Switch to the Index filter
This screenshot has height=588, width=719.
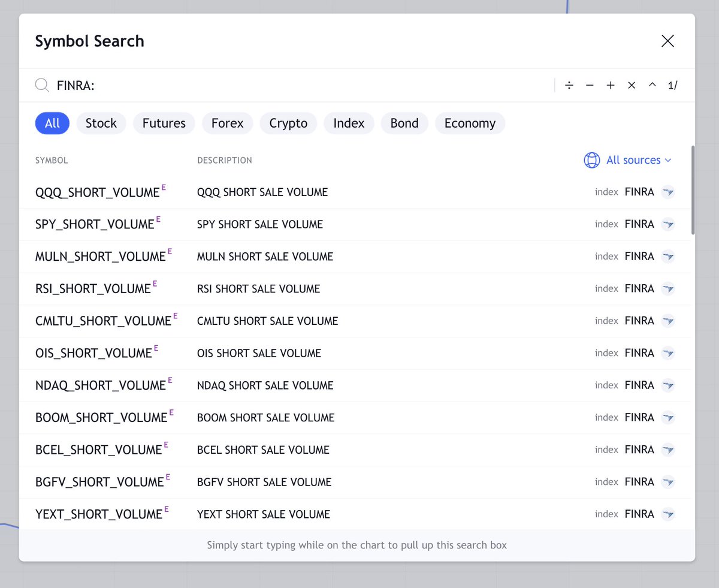(349, 123)
